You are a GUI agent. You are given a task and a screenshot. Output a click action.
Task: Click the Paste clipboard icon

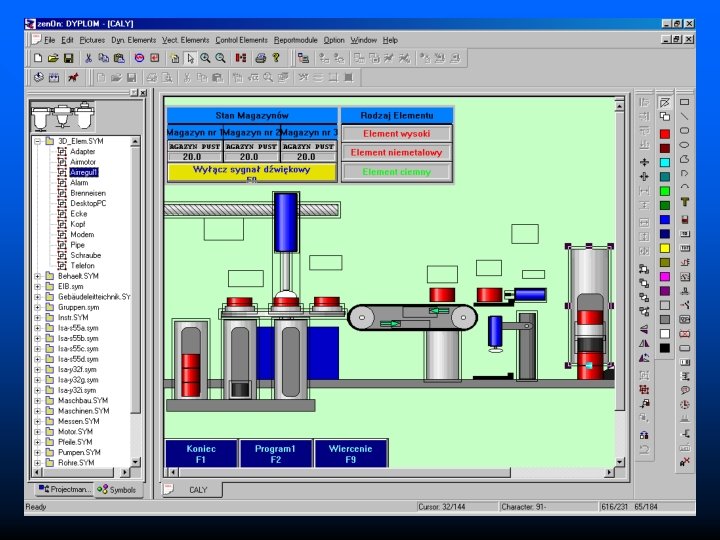[119, 58]
